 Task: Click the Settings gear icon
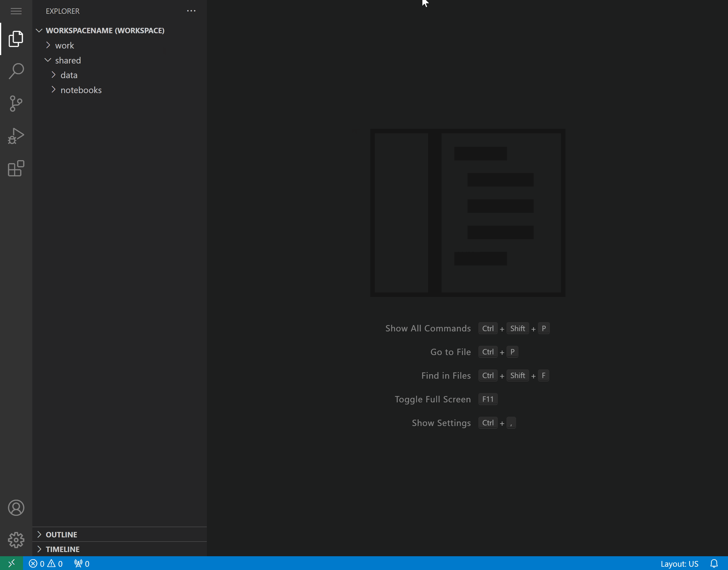[x=16, y=539]
